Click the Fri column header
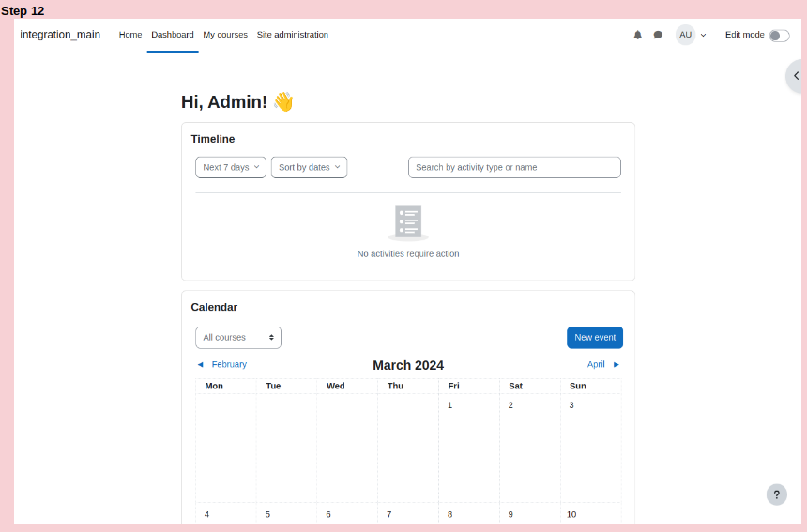 pos(453,386)
